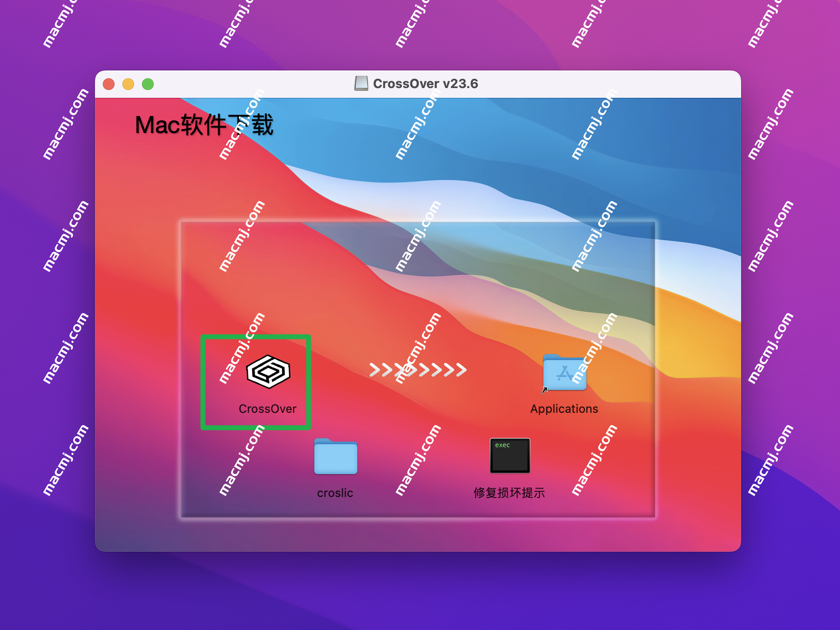Click the croslic folder name
This screenshot has width=840, height=630.
click(x=335, y=493)
